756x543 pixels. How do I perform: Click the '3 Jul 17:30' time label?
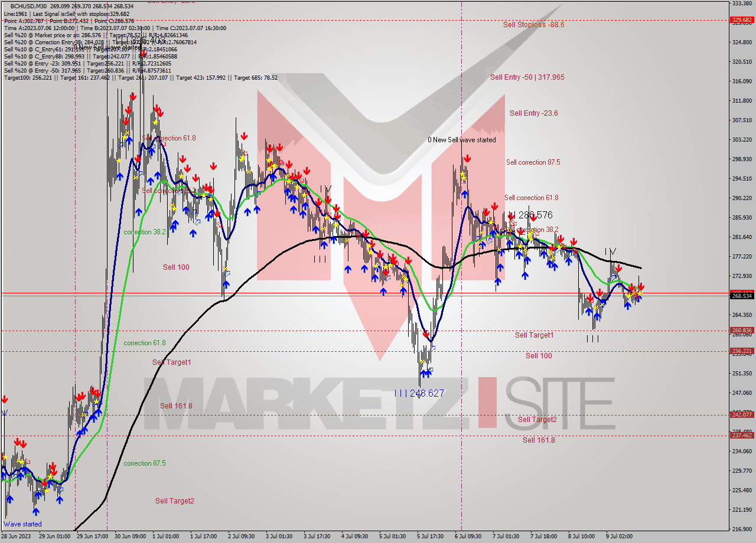[x=317, y=537]
